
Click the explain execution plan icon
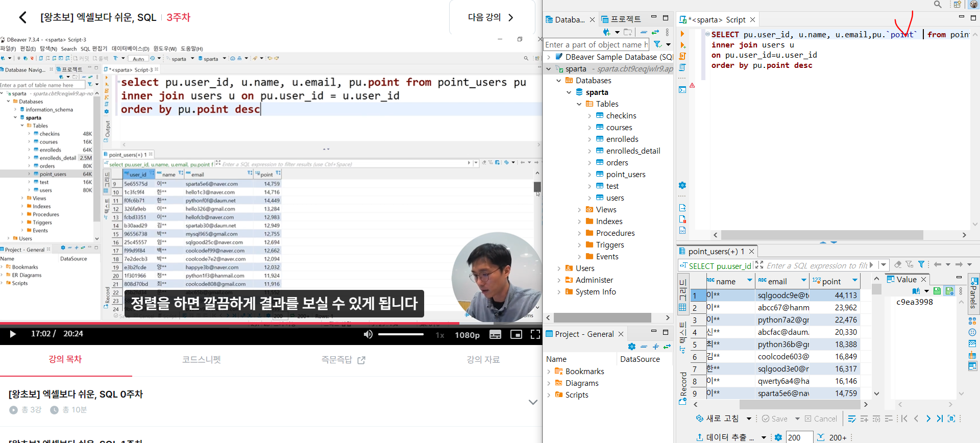[682, 67]
